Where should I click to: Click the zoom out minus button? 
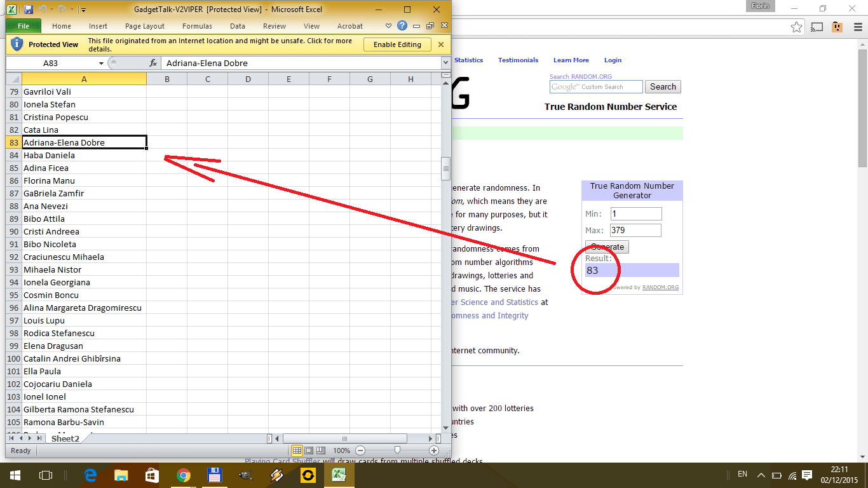[x=360, y=451]
